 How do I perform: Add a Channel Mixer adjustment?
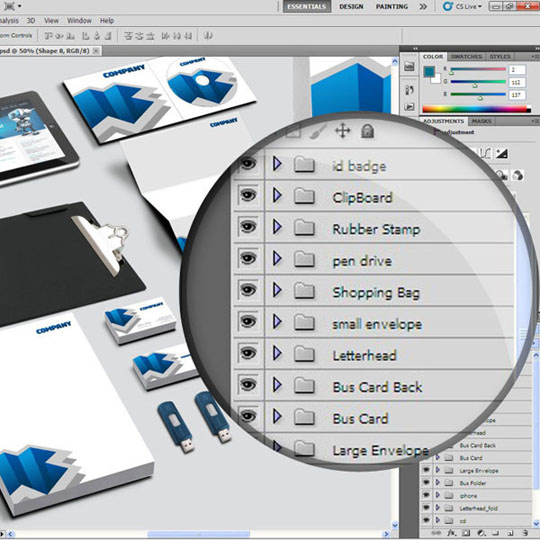(x=517, y=175)
